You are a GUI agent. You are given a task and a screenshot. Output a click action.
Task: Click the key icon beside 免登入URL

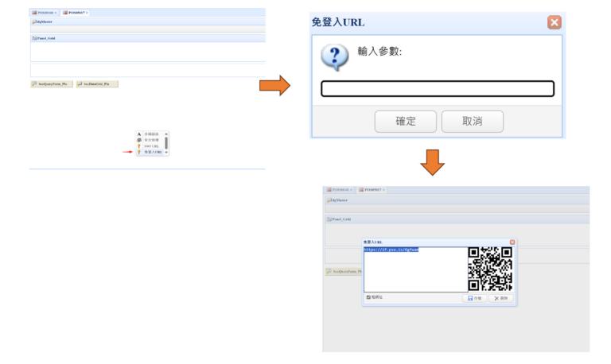(139, 152)
